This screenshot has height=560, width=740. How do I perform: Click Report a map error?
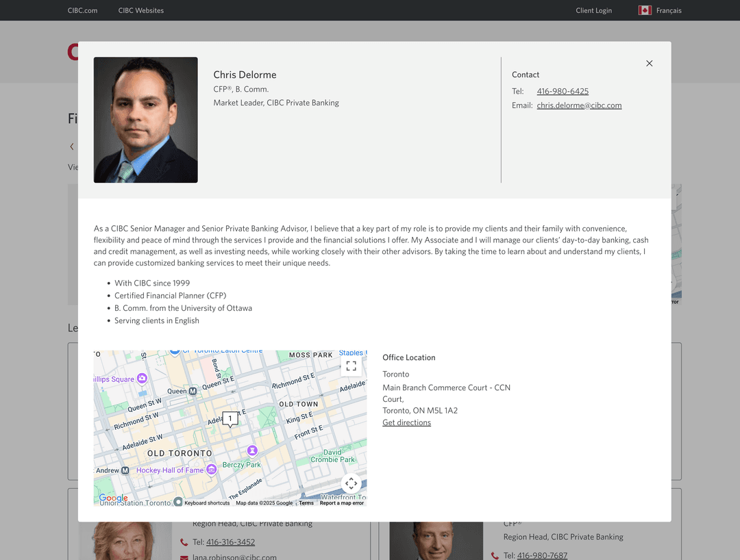342,503
